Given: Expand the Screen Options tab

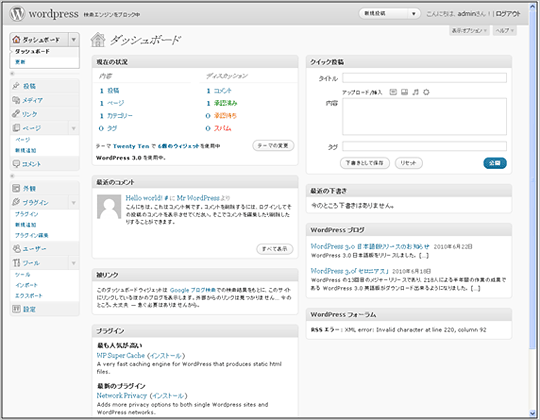Looking at the screenshot, I should (469, 31).
